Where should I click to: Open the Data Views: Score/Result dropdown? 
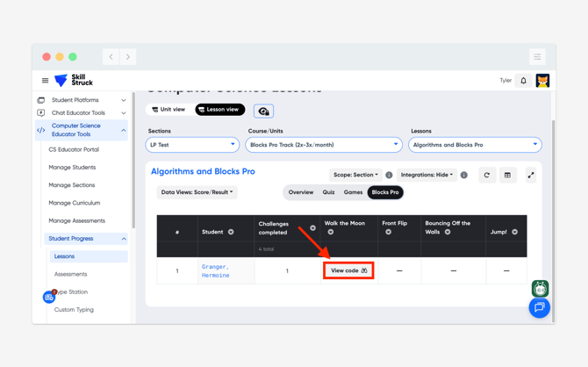[x=197, y=192]
